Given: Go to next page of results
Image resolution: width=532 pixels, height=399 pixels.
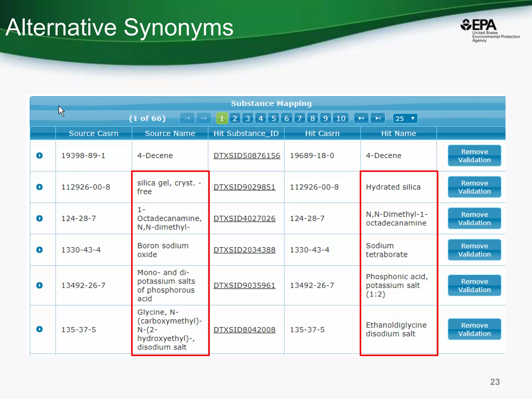Looking at the screenshot, I should [361, 118].
